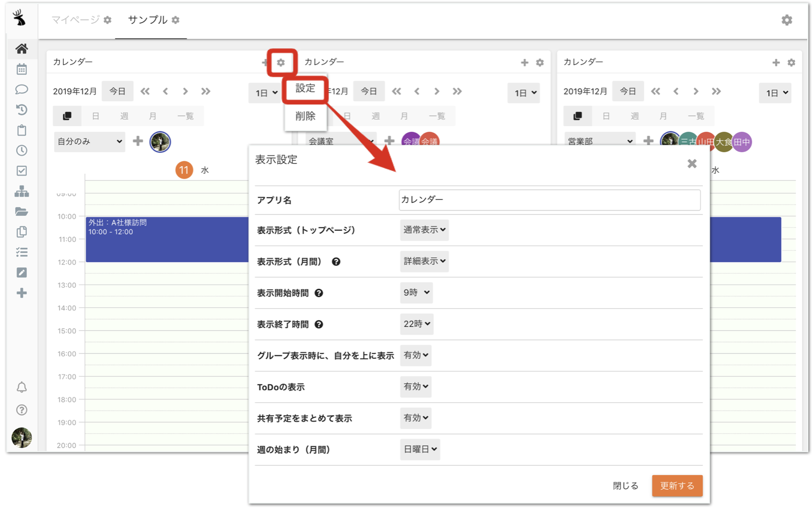Open the home icon in sidebar
The height and width of the screenshot is (509, 812).
(x=21, y=49)
